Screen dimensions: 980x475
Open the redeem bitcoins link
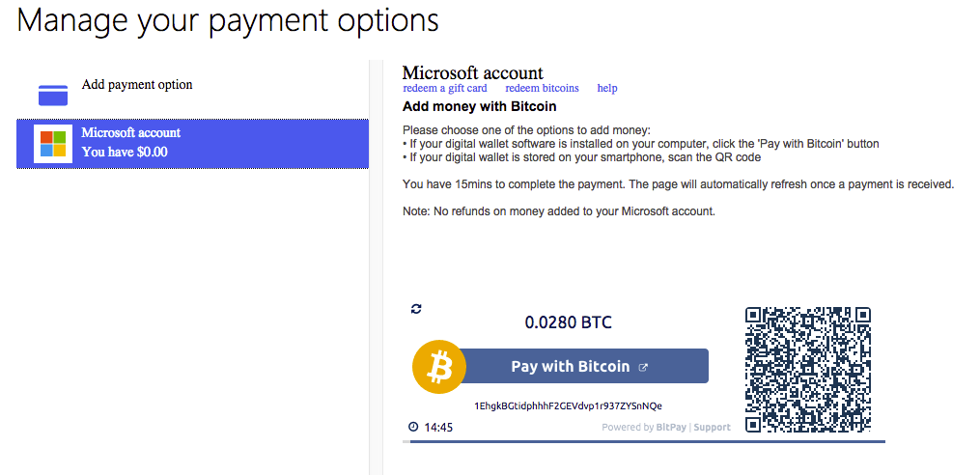click(542, 89)
